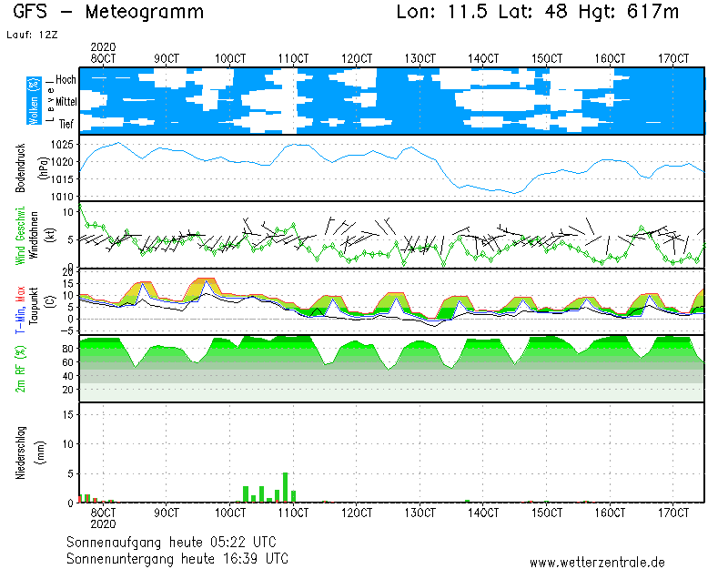Click the tallest green precipitation bar

click(x=285, y=487)
